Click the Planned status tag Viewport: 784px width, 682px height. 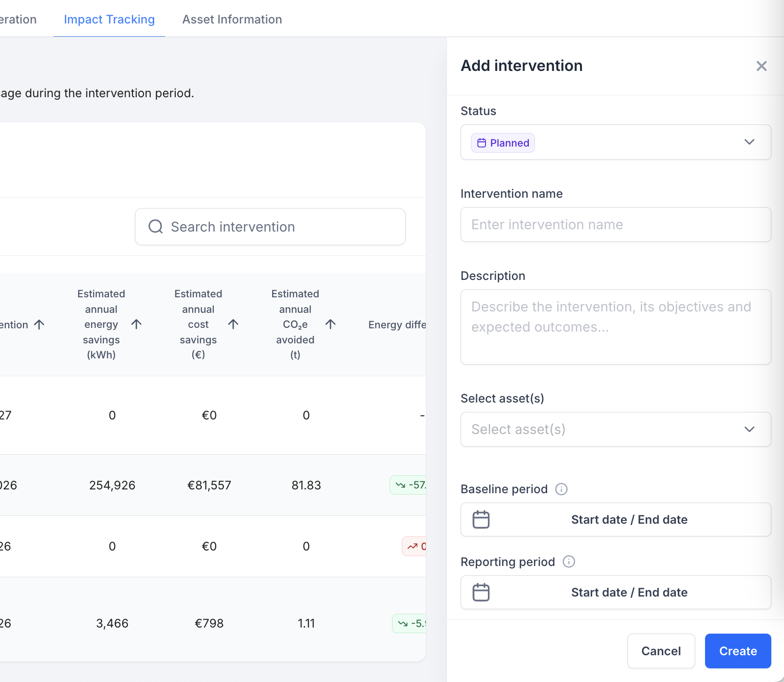pyautogui.click(x=503, y=143)
